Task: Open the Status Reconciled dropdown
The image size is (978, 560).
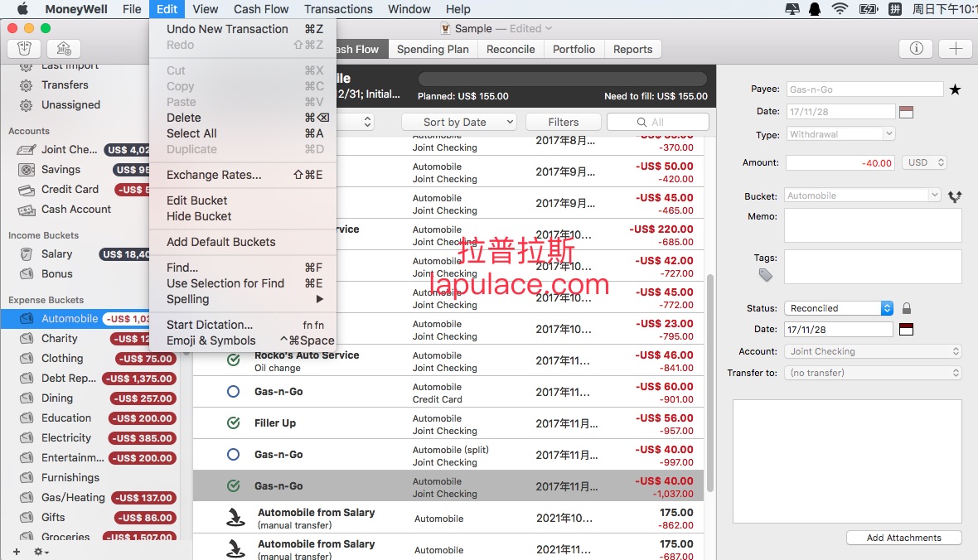Action: (839, 308)
